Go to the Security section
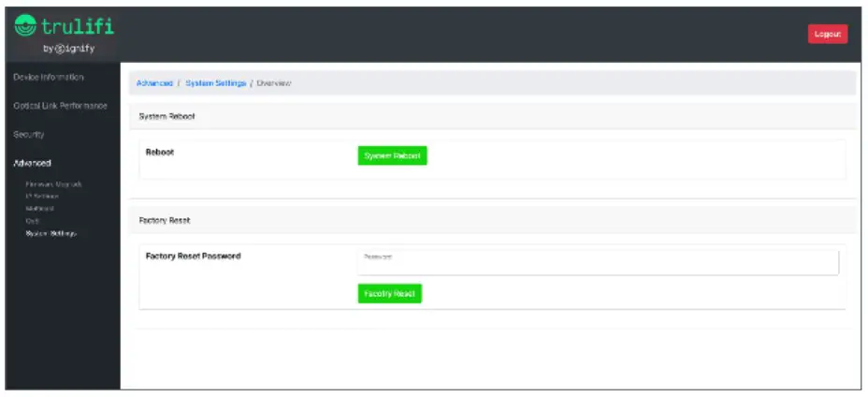This screenshot has width=868, height=397. tap(29, 135)
